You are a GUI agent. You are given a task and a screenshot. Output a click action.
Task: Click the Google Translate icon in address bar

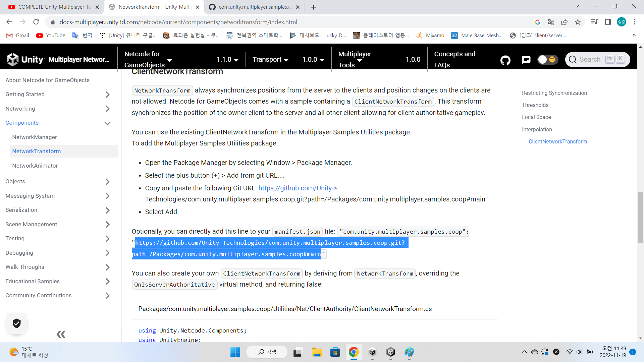pos(551,22)
